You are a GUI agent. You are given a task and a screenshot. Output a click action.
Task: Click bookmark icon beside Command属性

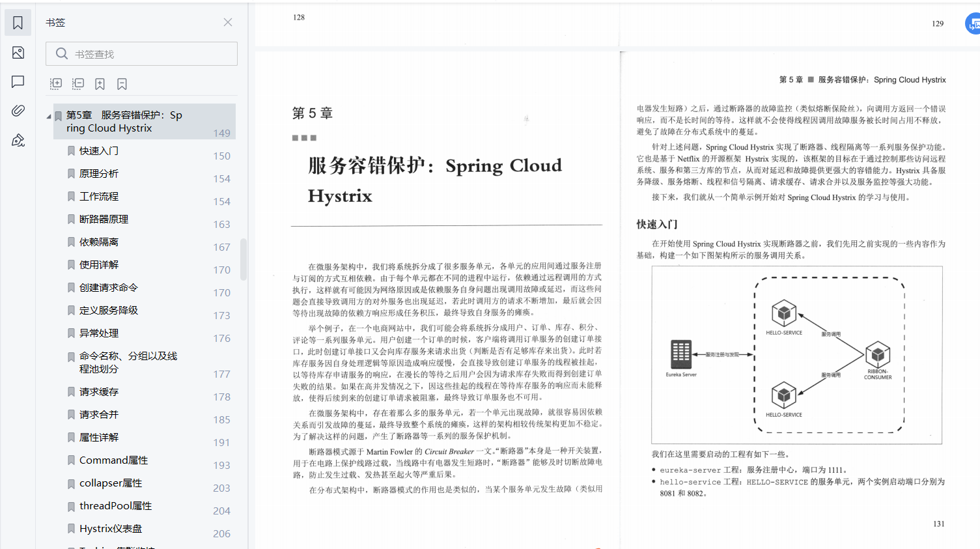71,460
